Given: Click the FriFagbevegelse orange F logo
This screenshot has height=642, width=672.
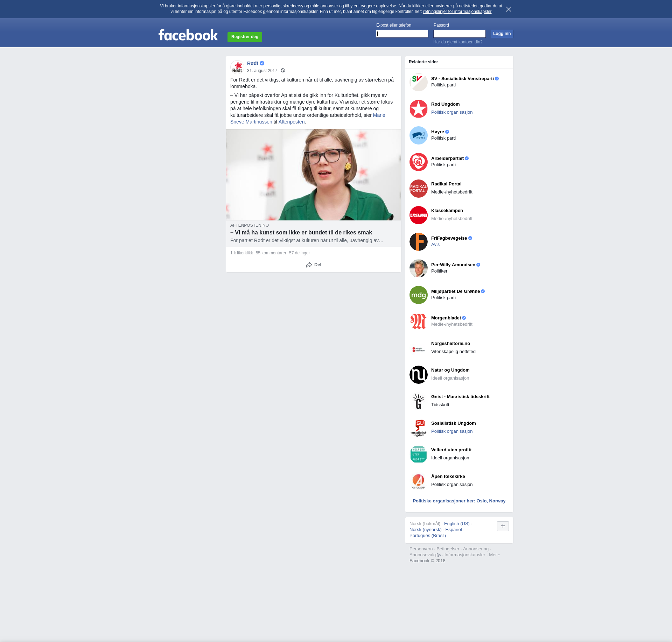Looking at the screenshot, I should pyautogui.click(x=418, y=242).
